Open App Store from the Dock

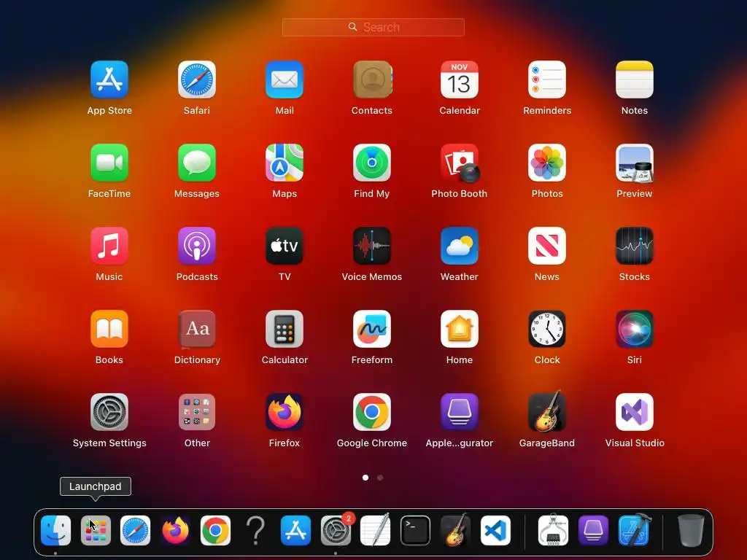click(x=295, y=531)
